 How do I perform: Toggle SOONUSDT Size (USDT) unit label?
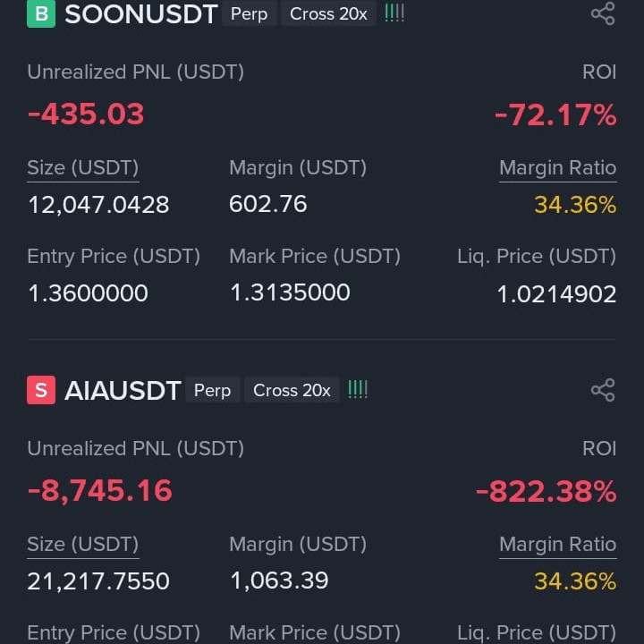point(83,168)
